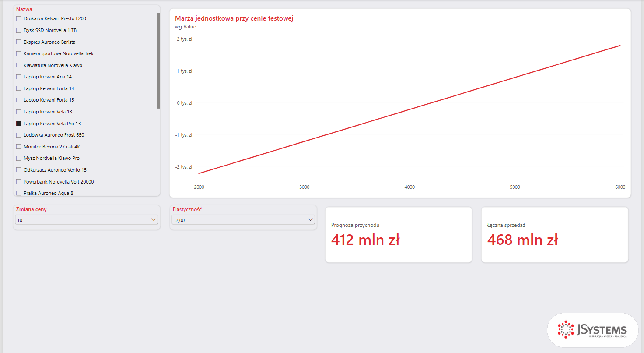Uncheck Laptop Kelvani Vela Pro 13
Viewport: 644px width, 353px height.
click(18, 124)
